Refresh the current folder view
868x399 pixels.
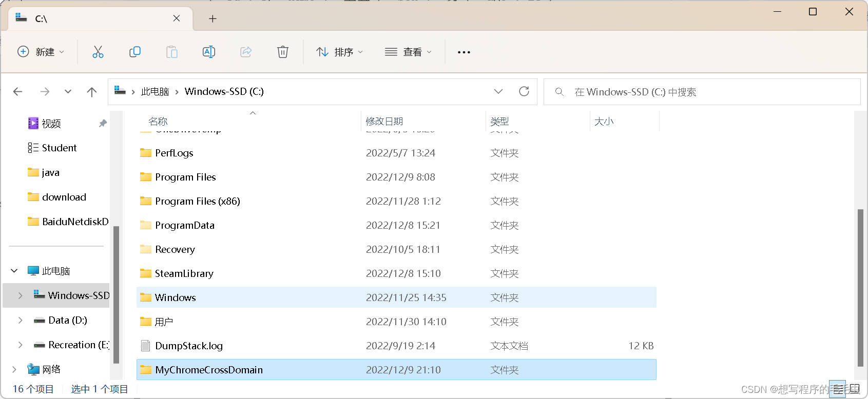(524, 91)
